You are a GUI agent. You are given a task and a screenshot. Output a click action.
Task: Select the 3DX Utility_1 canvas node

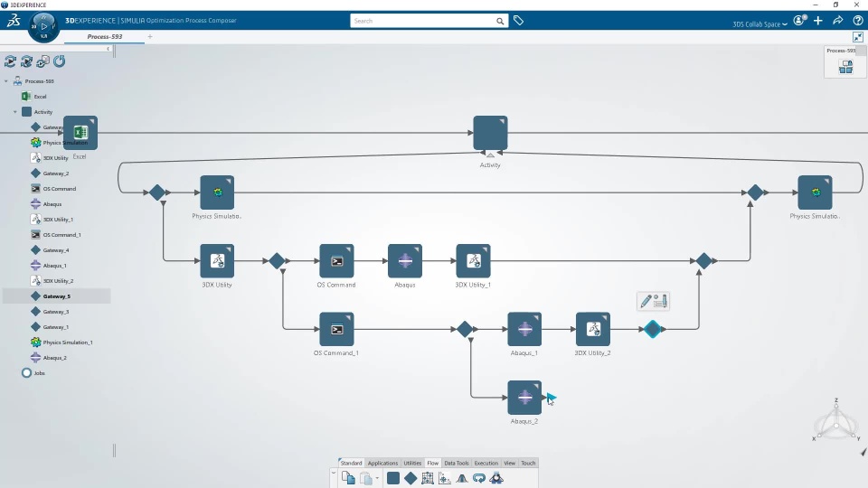point(473,260)
